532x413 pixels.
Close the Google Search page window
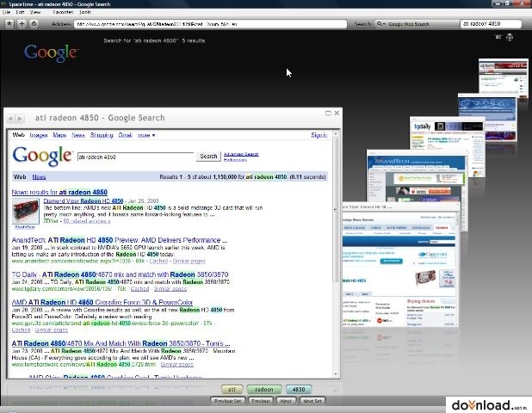(x=337, y=113)
